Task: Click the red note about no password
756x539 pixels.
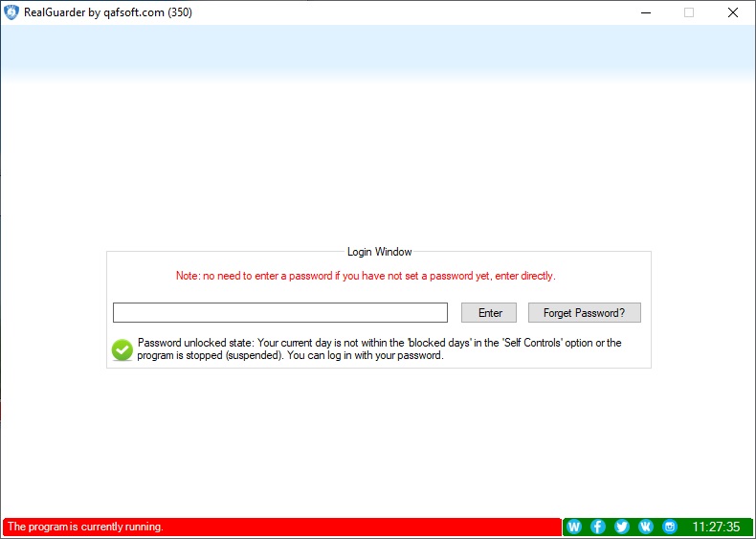Action: click(x=366, y=276)
